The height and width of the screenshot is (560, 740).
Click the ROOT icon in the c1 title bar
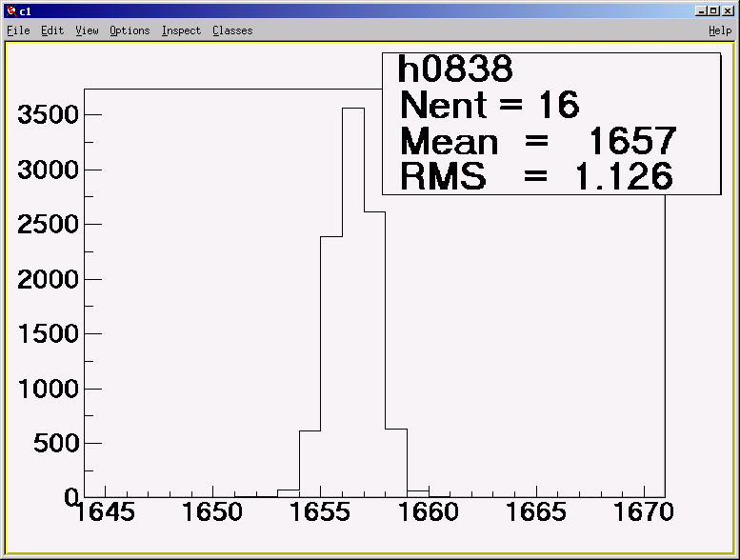pyautogui.click(x=11, y=10)
